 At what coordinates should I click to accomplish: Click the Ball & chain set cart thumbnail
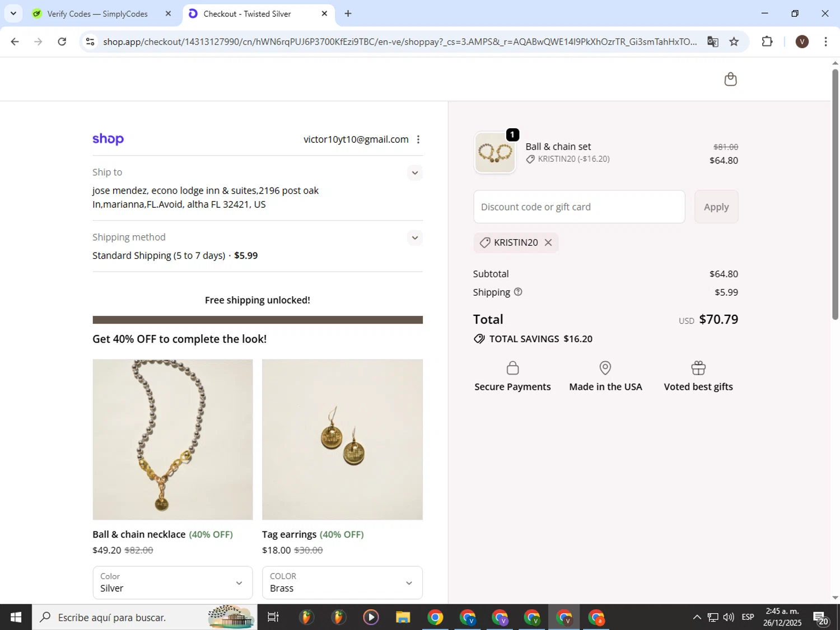click(495, 152)
